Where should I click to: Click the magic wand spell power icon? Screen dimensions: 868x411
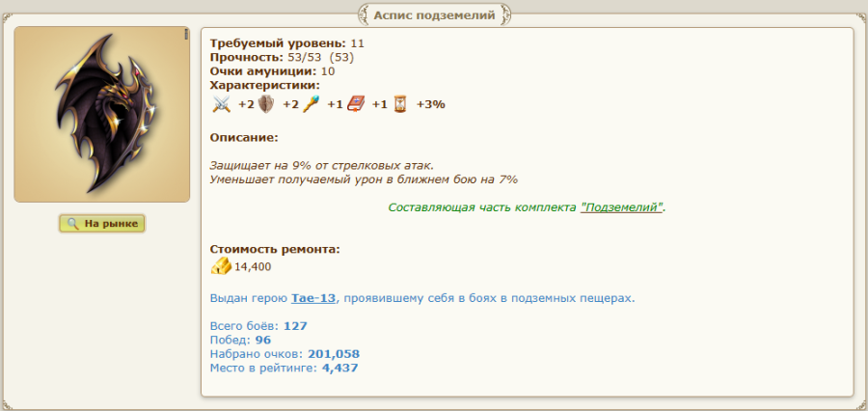tap(312, 104)
